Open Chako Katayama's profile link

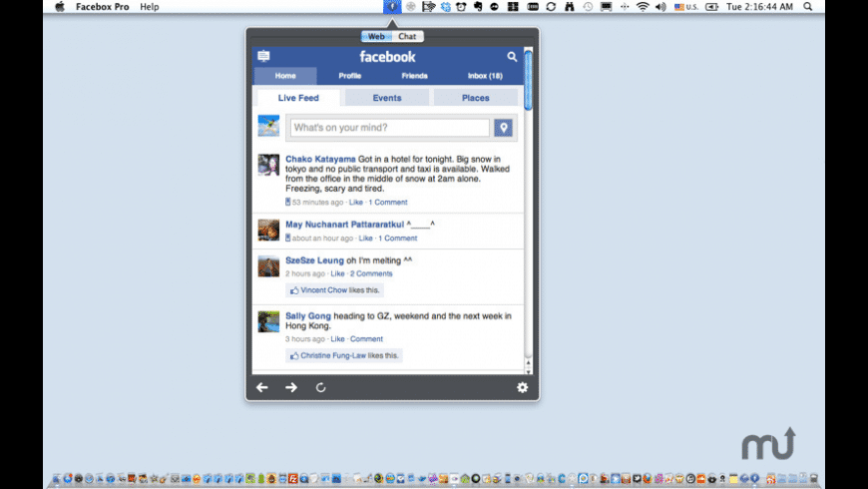tap(320, 159)
